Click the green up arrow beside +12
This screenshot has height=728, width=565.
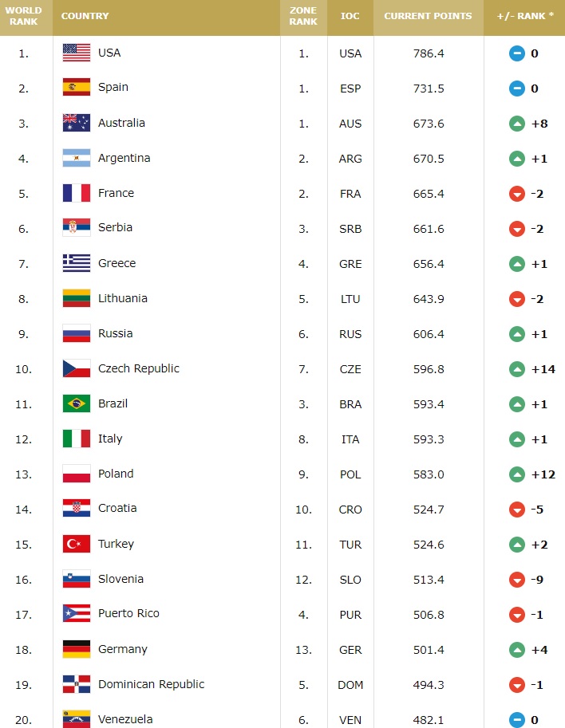tap(516, 474)
